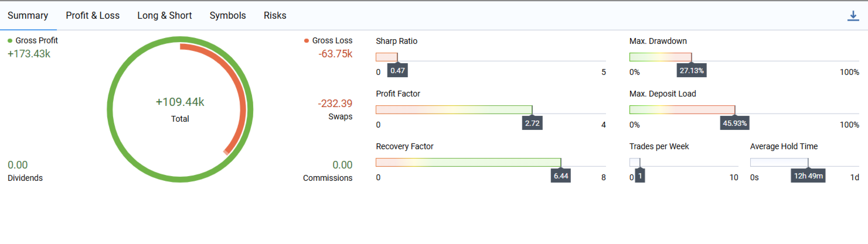Click the Max. Drawdown 27.13% marker
The width and height of the screenshot is (868, 244).
click(x=692, y=71)
